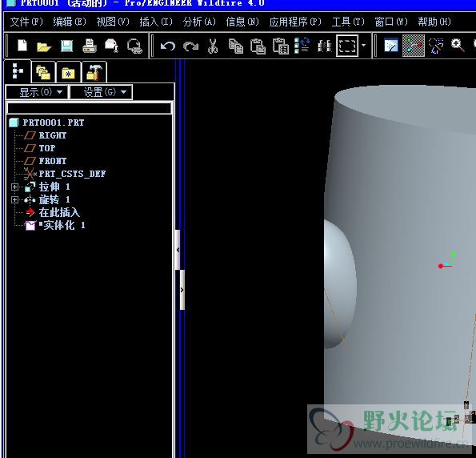Paste the copied feature
The width and height of the screenshot is (476, 458).
coord(258,46)
